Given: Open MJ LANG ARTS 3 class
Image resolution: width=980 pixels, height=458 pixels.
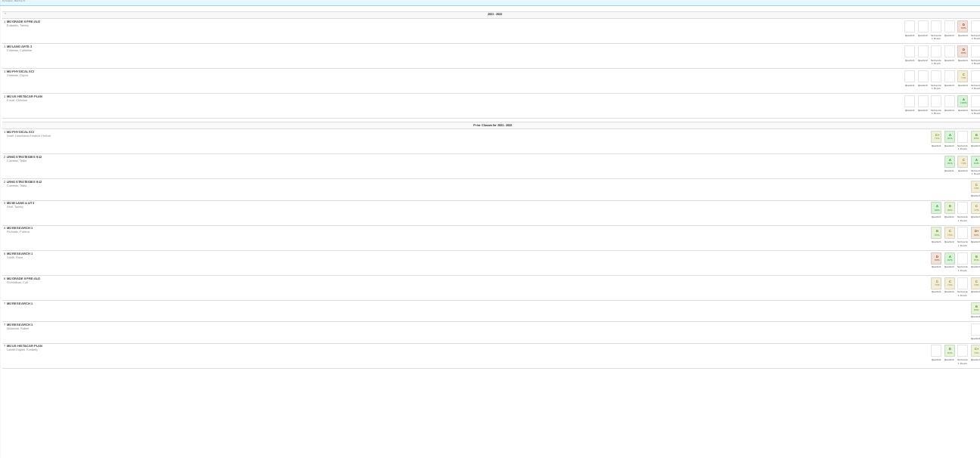Looking at the screenshot, I should click(x=20, y=47).
